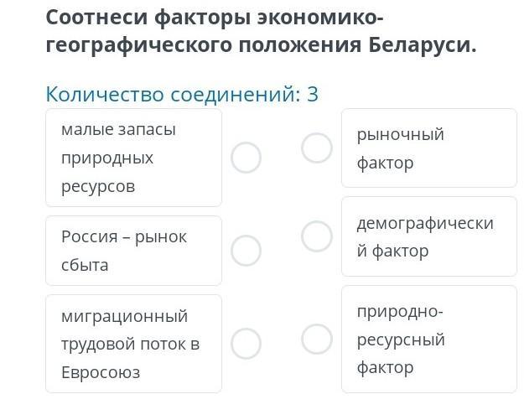524x420 pixels.
Task: Click the 'природно-ресурсный фактор' answer card
Action: 429,339
